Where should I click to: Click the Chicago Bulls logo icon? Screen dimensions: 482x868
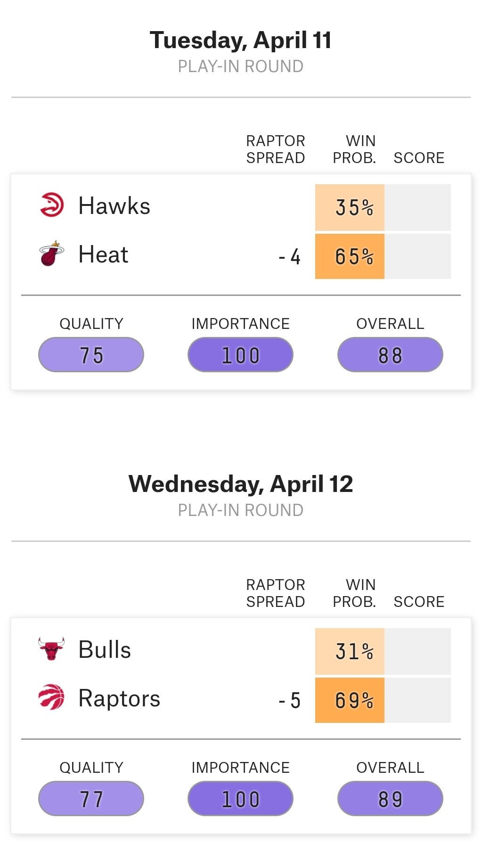coord(51,649)
